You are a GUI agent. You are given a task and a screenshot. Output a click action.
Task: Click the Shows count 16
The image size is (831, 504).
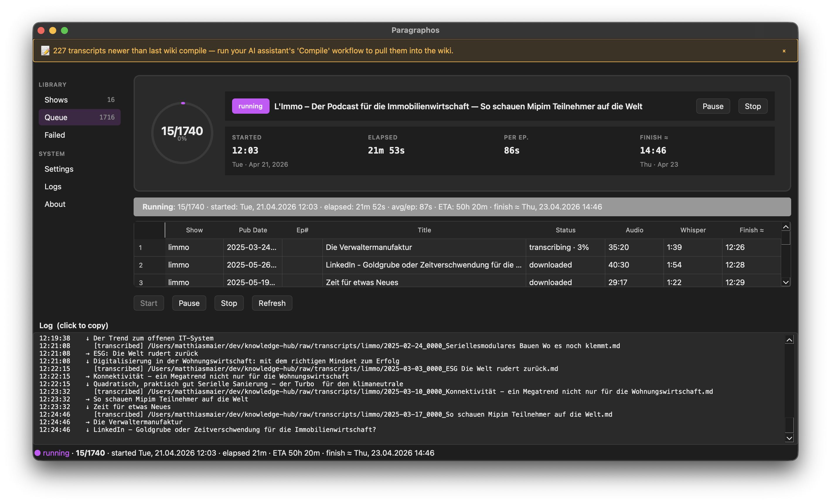coord(111,100)
